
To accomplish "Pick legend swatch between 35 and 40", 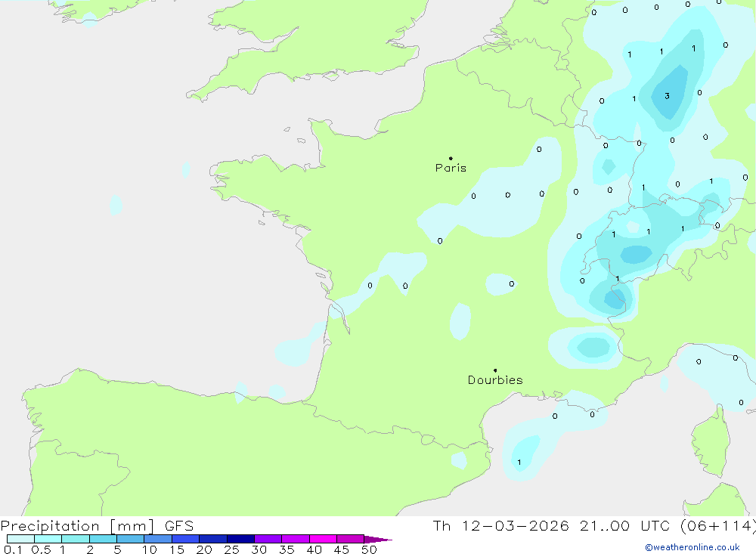I will click(296, 539).
